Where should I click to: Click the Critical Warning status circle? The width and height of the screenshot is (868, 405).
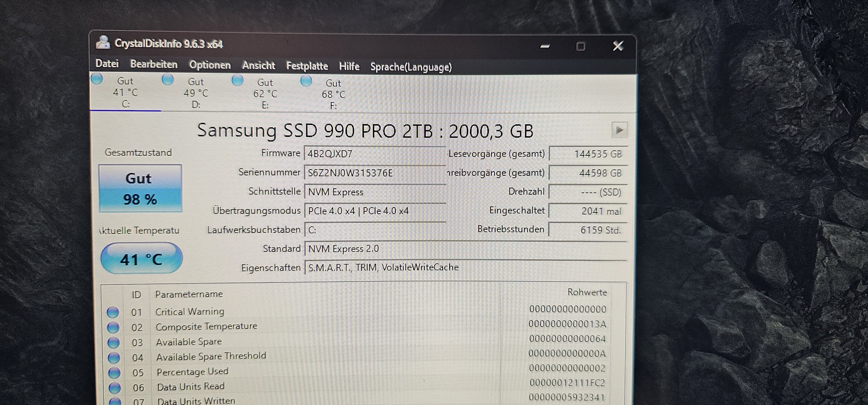point(113,312)
